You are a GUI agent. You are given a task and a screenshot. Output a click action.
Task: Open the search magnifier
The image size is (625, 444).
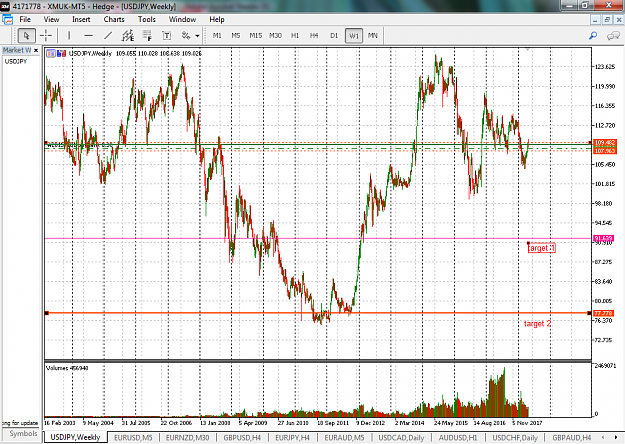coord(593,35)
